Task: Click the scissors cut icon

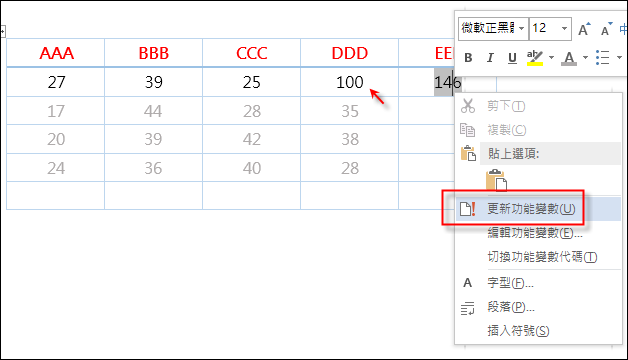Action: coord(467,106)
